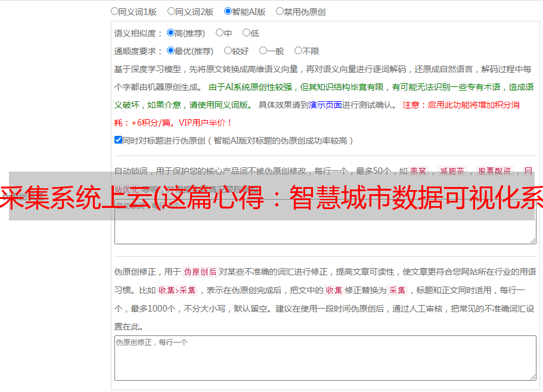Click the 伪原创修正 textarea resize handle
Image resolution: width=543 pixels, height=392 pixels.
point(533,377)
